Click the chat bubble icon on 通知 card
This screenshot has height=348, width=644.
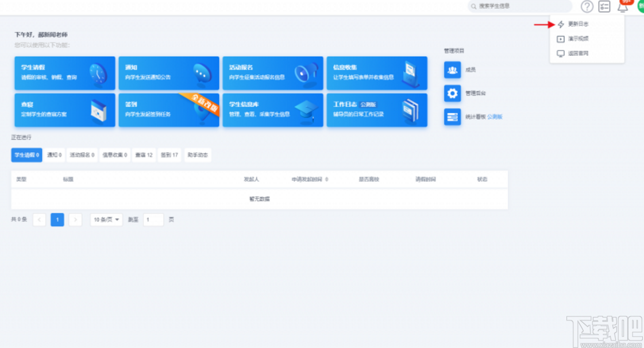202,75
